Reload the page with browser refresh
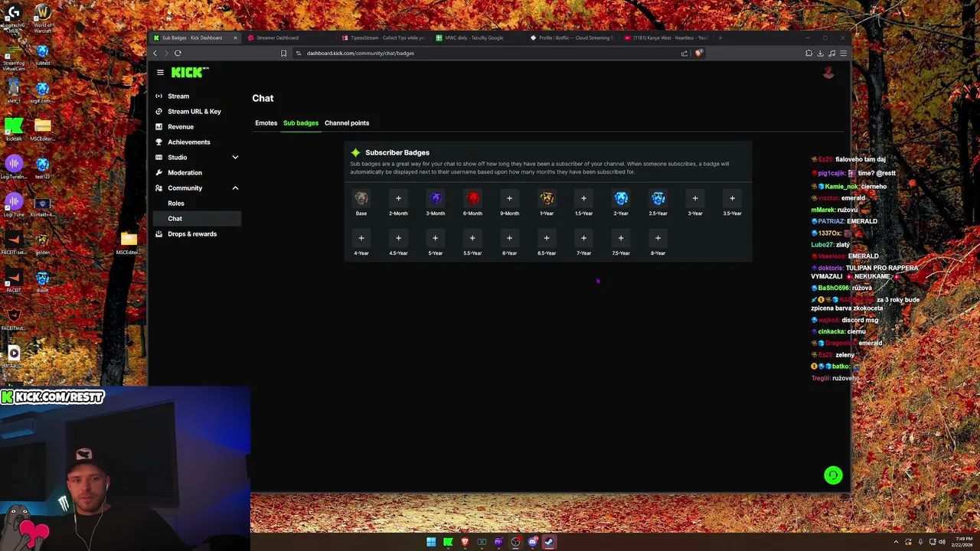 click(178, 53)
